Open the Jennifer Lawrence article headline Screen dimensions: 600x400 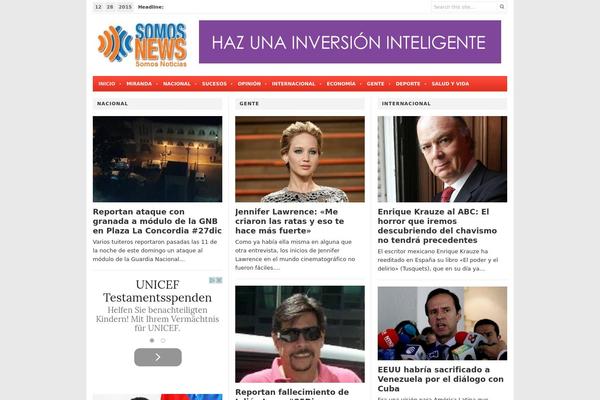coord(290,221)
